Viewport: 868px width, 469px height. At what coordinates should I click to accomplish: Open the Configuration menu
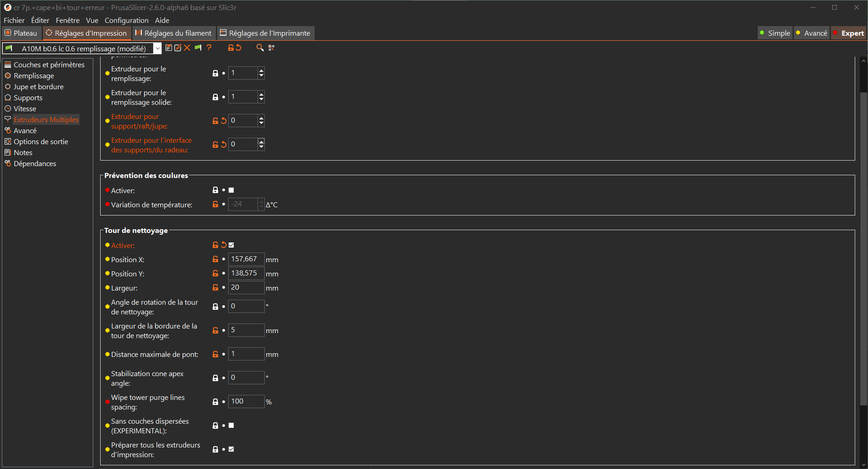(126, 20)
